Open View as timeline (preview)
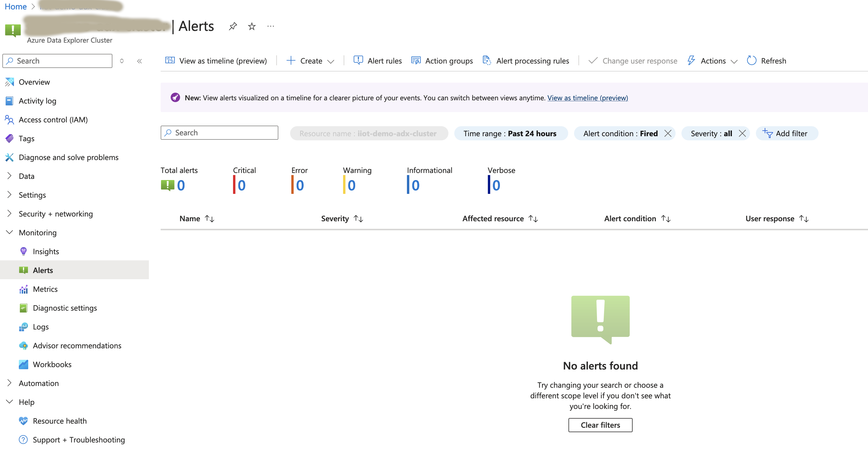The image size is (868, 466). pyautogui.click(x=216, y=61)
